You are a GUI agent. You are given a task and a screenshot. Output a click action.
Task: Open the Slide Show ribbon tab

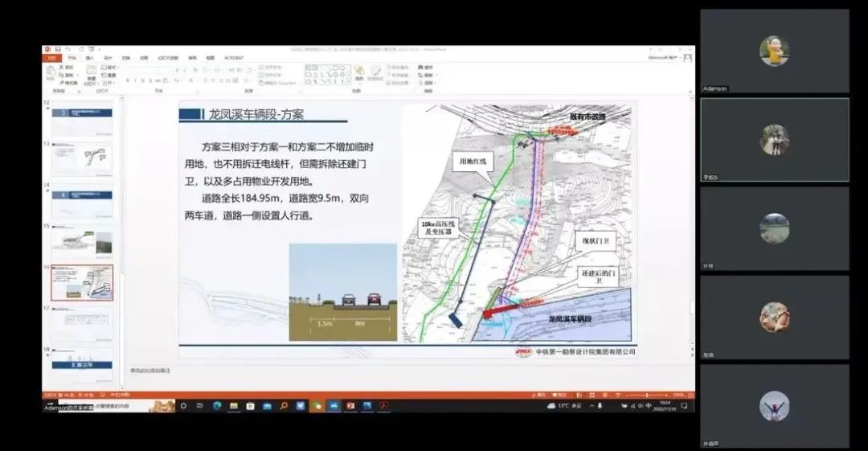(168, 58)
